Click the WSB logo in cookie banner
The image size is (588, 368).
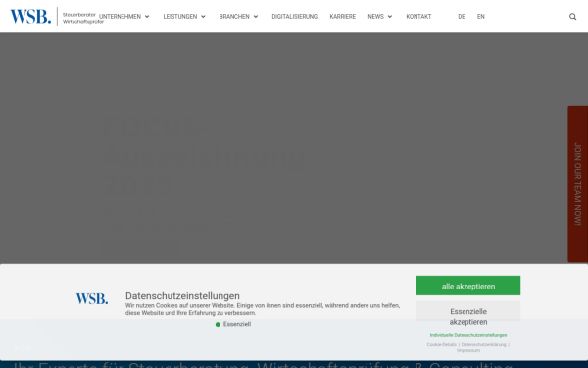coord(92,299)
